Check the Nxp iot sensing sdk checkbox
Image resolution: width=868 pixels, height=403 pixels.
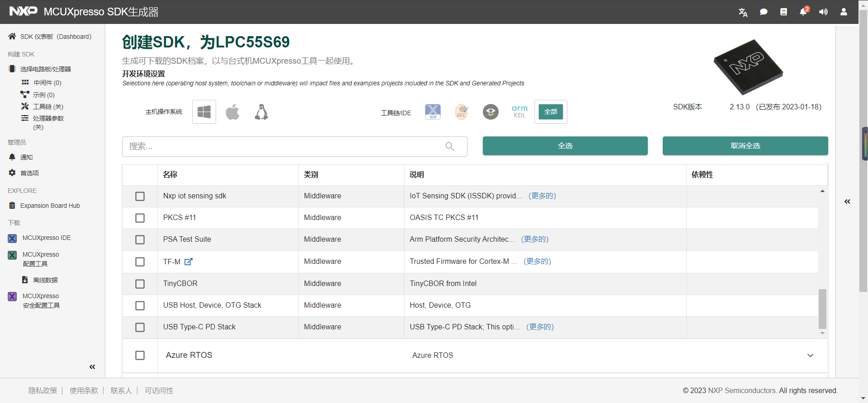[x=140, y=196]
